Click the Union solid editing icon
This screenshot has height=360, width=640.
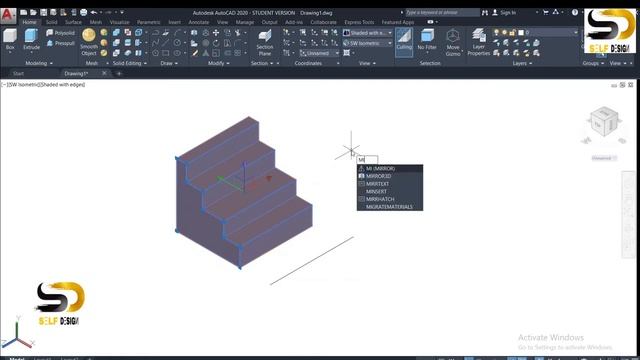click(116, 33)
